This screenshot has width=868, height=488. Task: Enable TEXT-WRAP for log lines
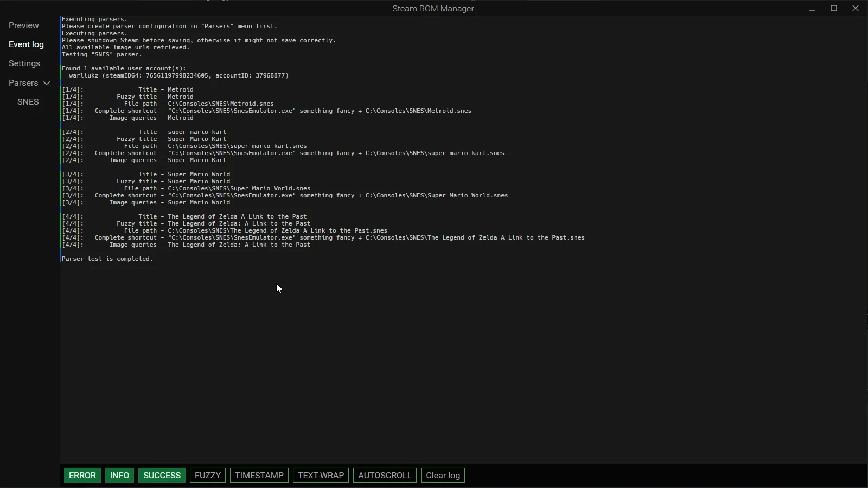321,476
